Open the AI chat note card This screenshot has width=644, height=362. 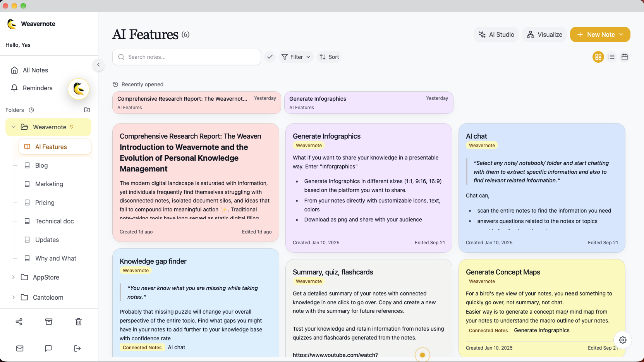coord(542,188)
